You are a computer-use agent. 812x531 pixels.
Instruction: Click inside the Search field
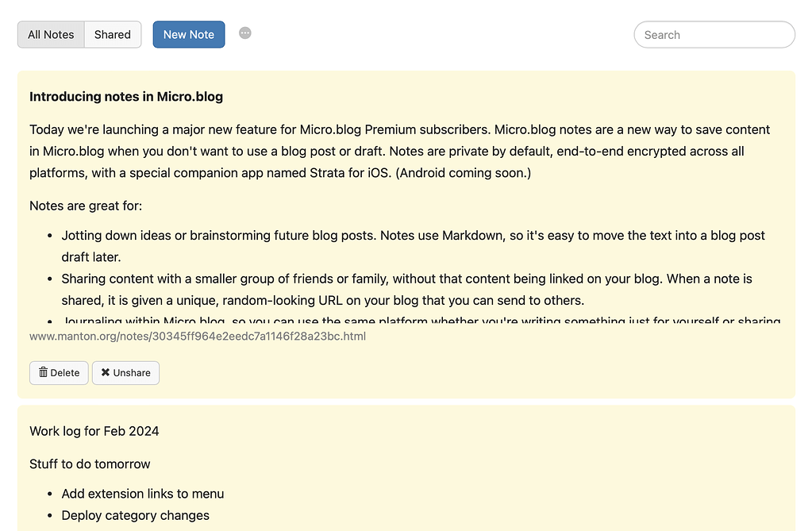(x=713, y=34)
